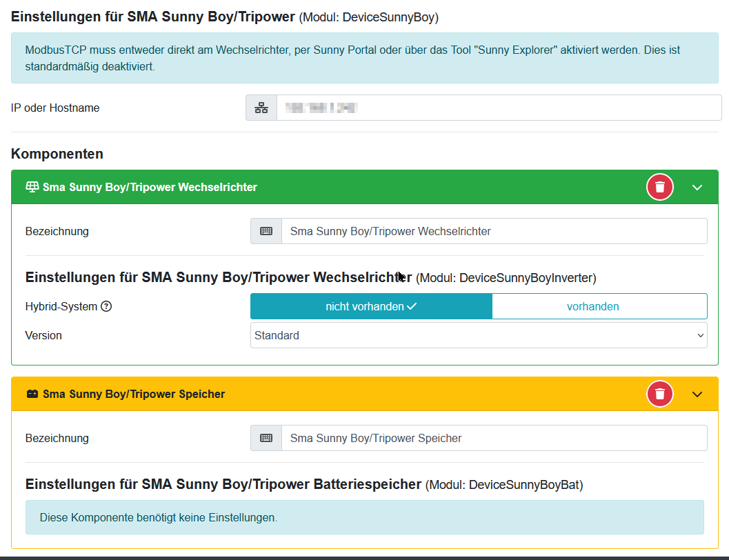Delete the Wechselrichter component via trash icon
The height and width of the screenshot is (560, 729).
pyautogui.click(x=660, y=188)
